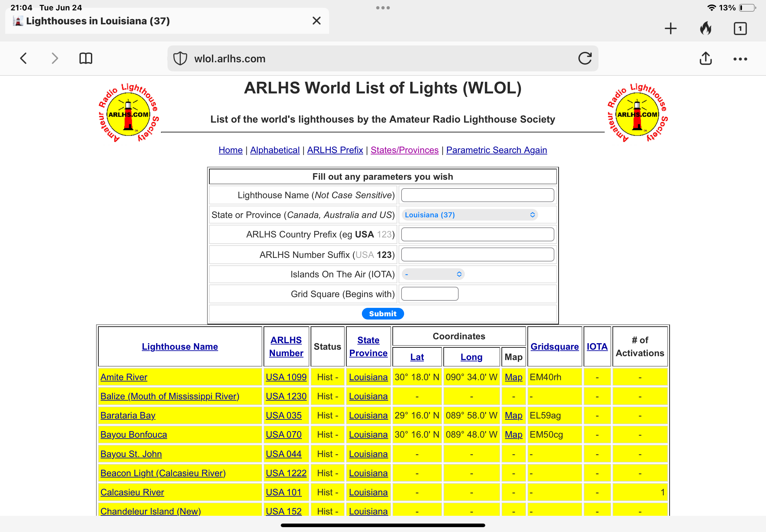Screen dimensions: 766x532
Task: Click the right ARLHS.COM lighthouse logo
Action: pyautogui.click(x=637, y=113)
